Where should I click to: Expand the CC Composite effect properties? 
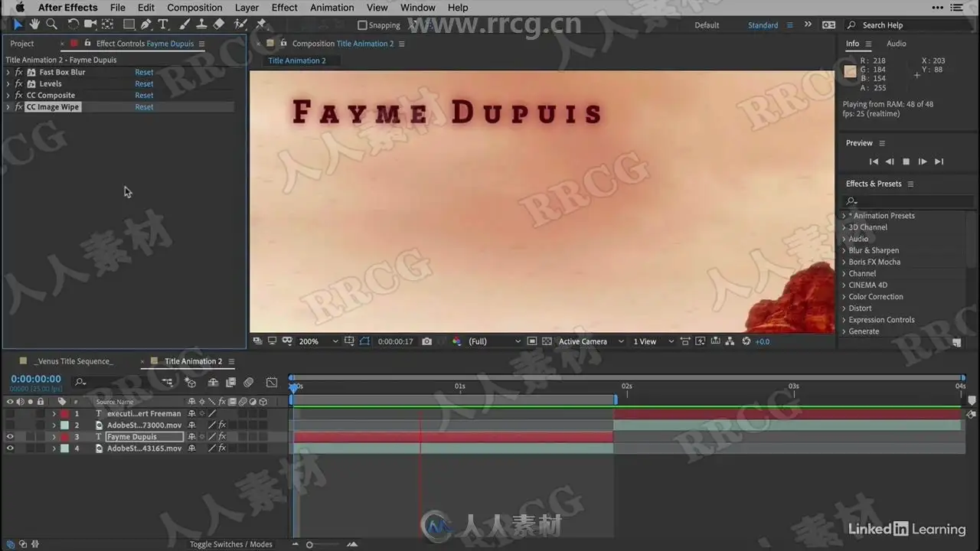coord(8,95)
